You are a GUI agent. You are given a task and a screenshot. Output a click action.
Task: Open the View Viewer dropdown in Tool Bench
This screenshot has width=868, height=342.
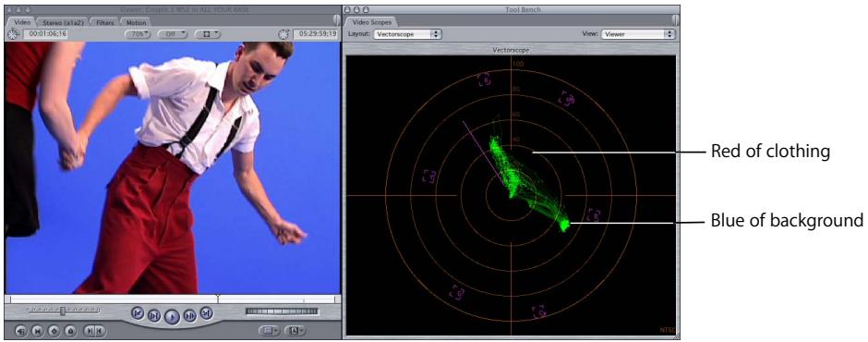click(x=638, y=34)
